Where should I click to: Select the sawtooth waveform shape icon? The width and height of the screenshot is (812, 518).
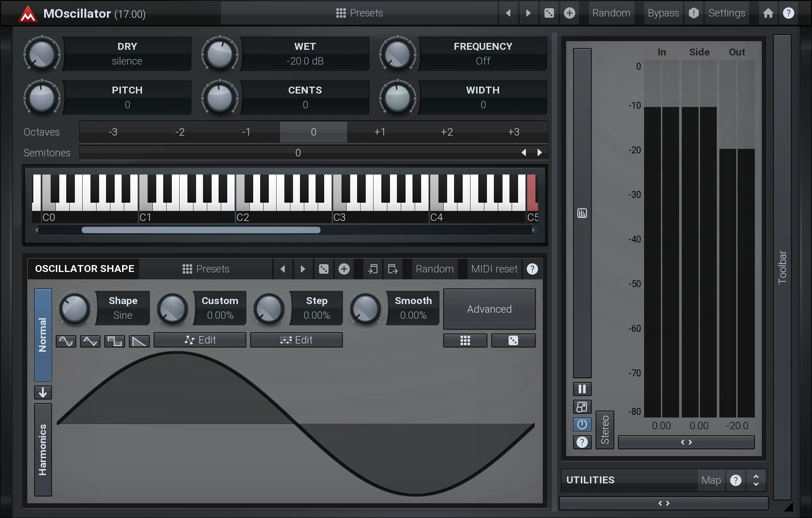point(139,341)
